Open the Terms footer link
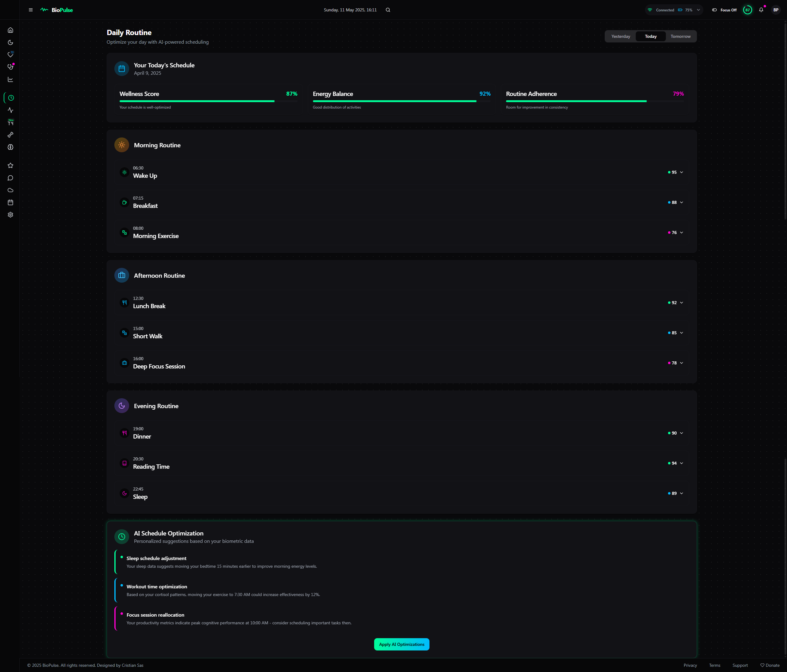This screenshot has height=672, width=787. click(x=714, y=665)
